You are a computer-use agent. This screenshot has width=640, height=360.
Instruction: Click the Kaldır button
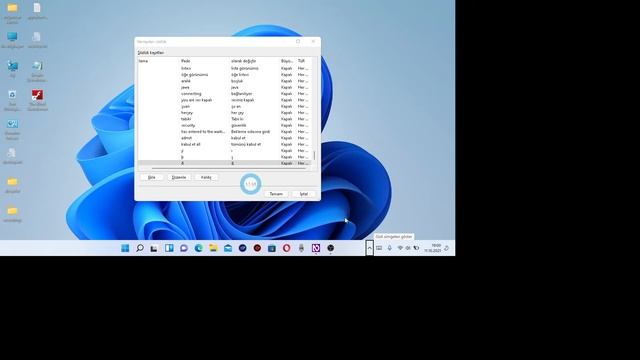[206, 177]
